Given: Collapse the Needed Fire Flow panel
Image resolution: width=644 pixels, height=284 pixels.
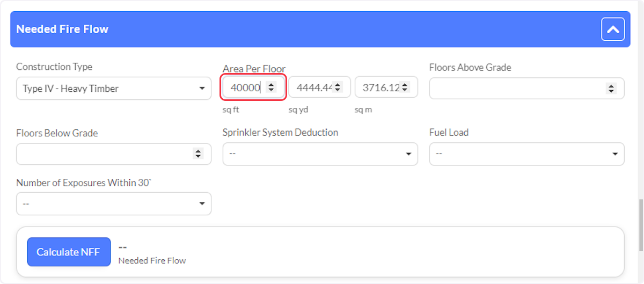Looking at the screenshot, I should coord(612,30).
